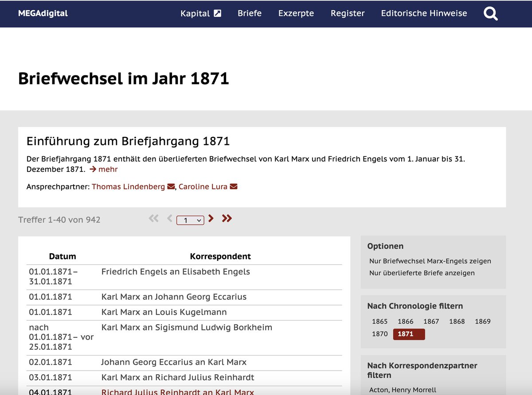Click the MEGAdigital home logo
This screenshot has width=532, height=395.
(x=43, y=13)
